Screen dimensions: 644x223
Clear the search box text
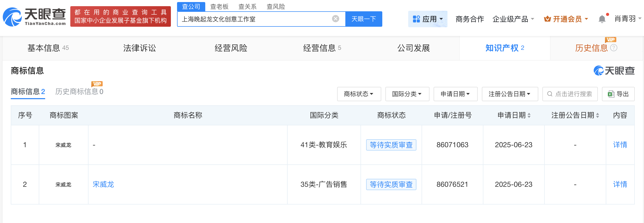pyautogui.click(x=335, y=19)
